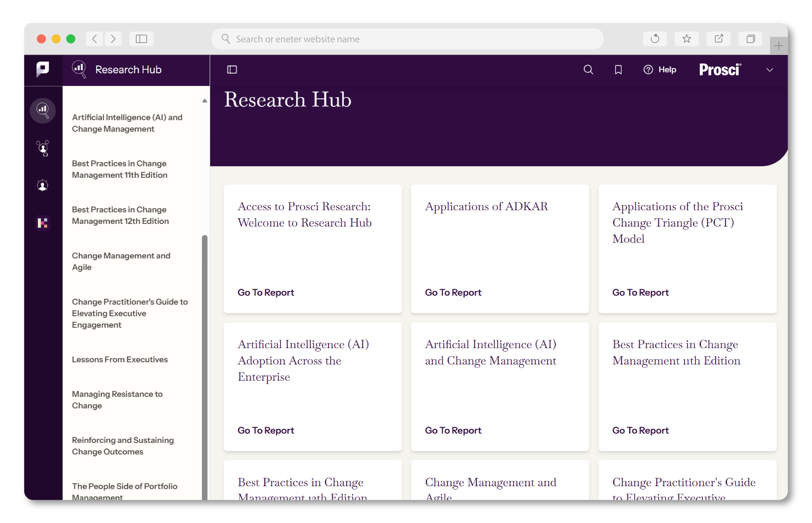Go back with browser back arrow
The image size is (812, 523).
click(x=95, y=39)
